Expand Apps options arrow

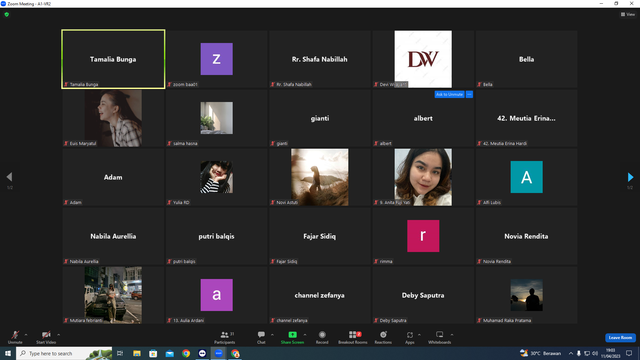coord(419,335)
